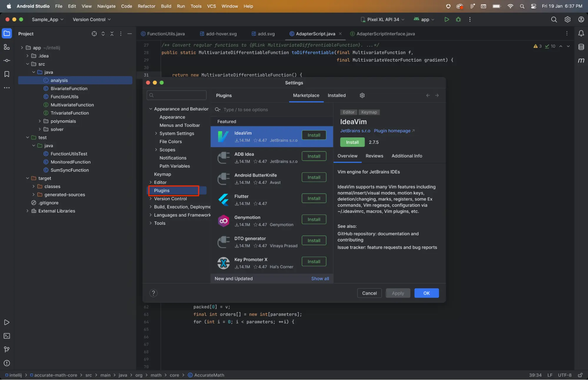Click Show all for New and Updated
Image resolution: width=588 pixels, height=380 pixels.
[x=320, y=278]
